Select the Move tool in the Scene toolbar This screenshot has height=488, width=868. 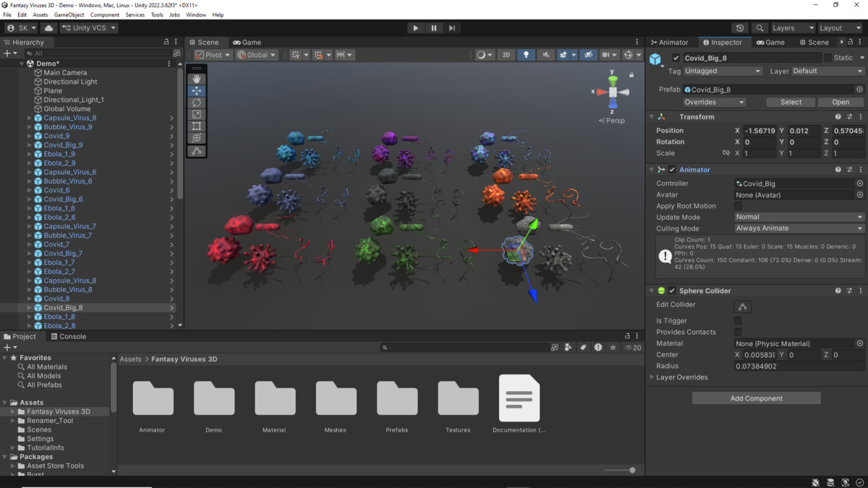(x=196, y=90)
